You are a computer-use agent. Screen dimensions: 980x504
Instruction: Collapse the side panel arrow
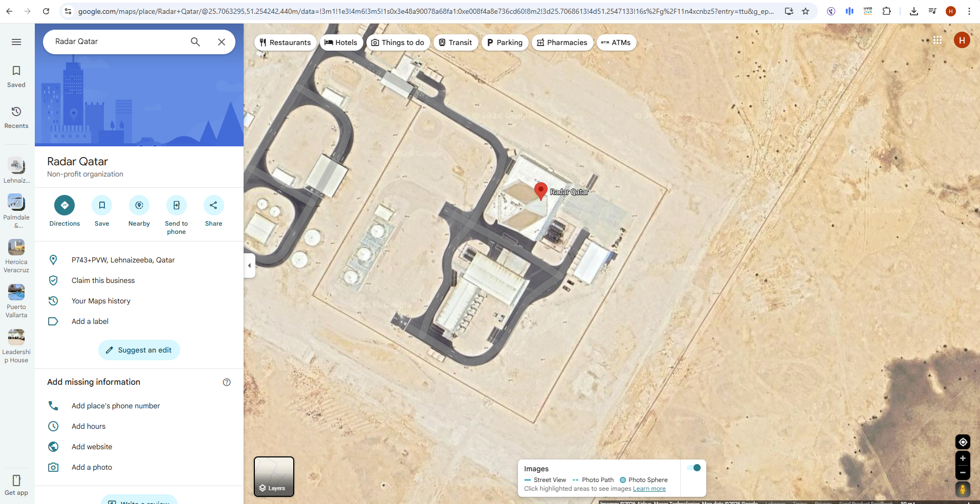[x=249, y=266]
